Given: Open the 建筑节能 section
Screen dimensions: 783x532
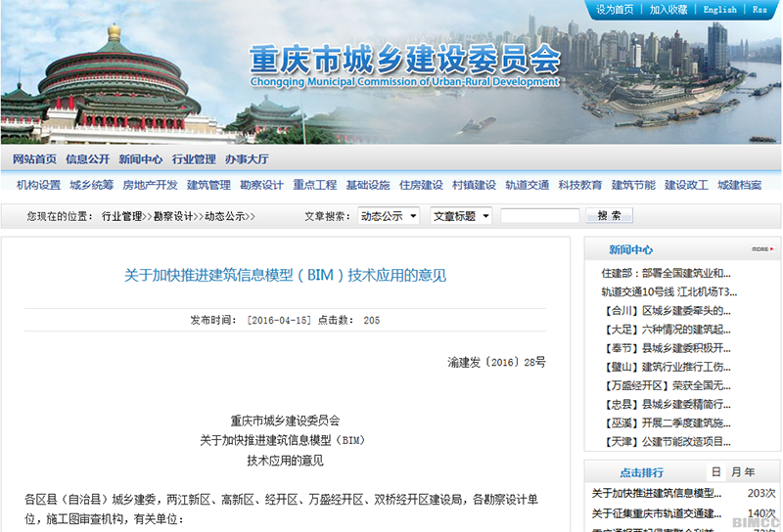Looking at the screenshot, I should (x=633, y=185).
